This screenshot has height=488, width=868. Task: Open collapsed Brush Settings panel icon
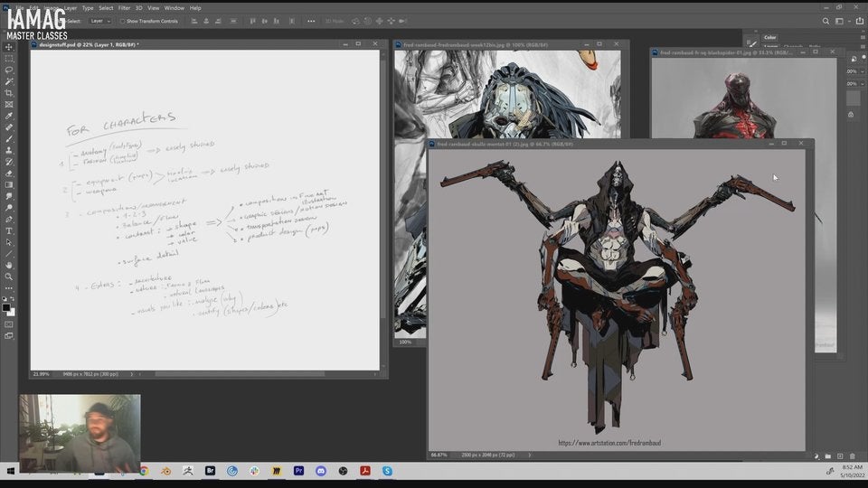click(x=751, y=43)
